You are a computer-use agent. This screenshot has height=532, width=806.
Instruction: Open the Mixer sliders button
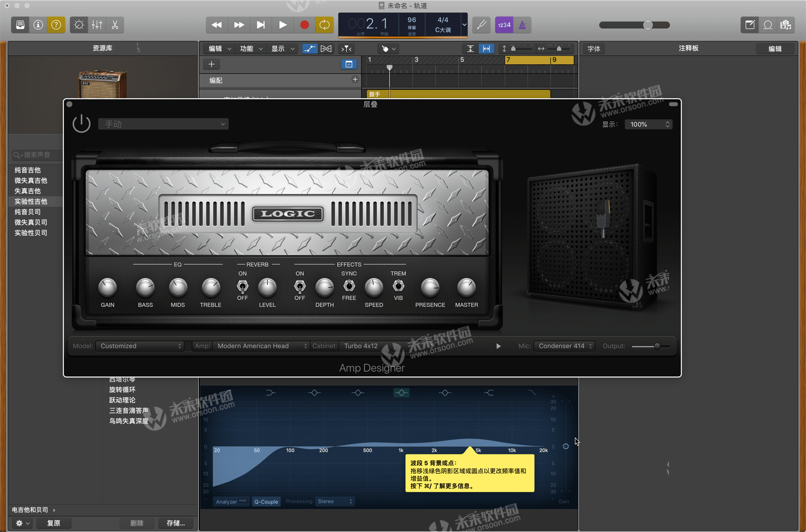97,25
